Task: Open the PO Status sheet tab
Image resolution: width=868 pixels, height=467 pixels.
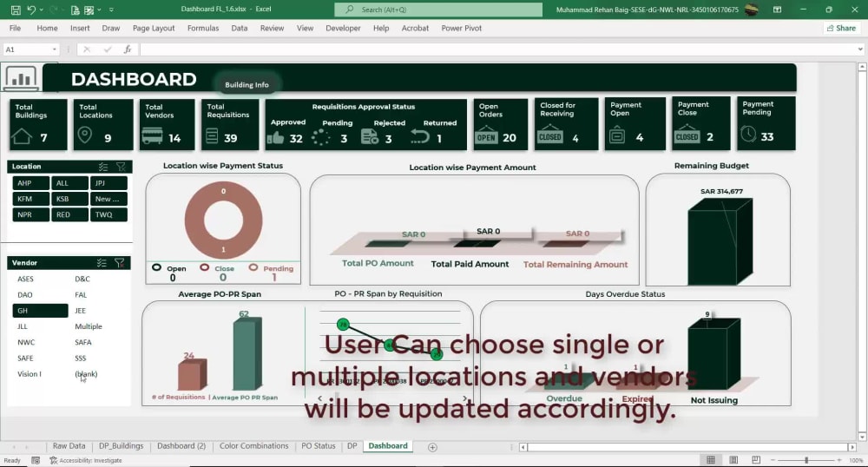Action: (319, 446)
